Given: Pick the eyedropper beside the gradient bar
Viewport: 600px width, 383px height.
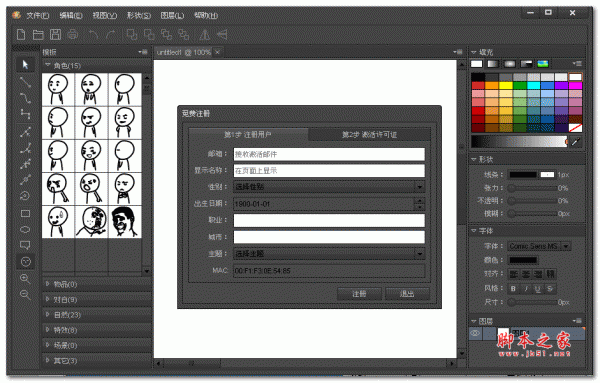Looking at the screenshot, I should pyautogui.click(x=576, y=142).
